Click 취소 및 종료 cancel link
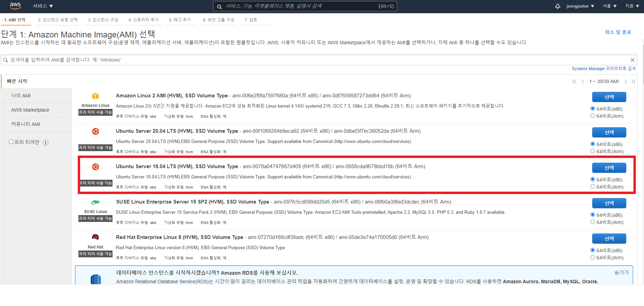 618,32
